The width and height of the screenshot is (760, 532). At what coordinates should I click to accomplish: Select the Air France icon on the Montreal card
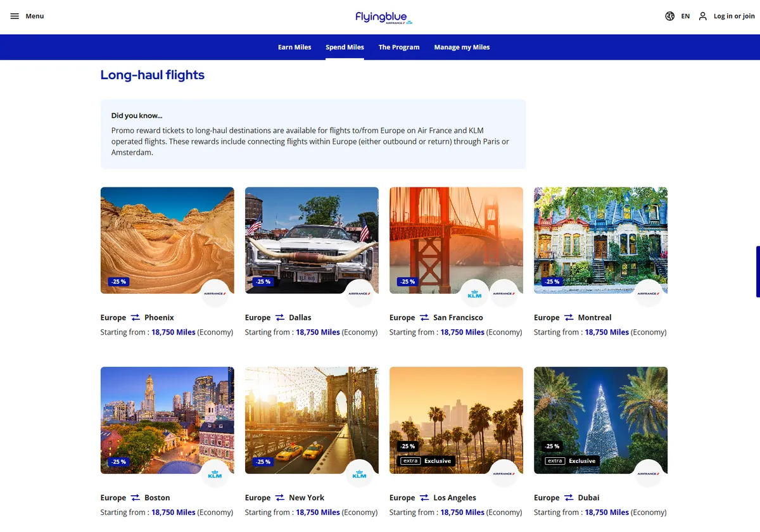click(649, 293)
